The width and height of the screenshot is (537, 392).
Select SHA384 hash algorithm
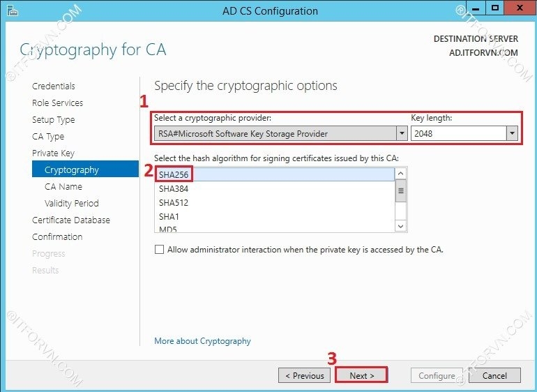174,188
